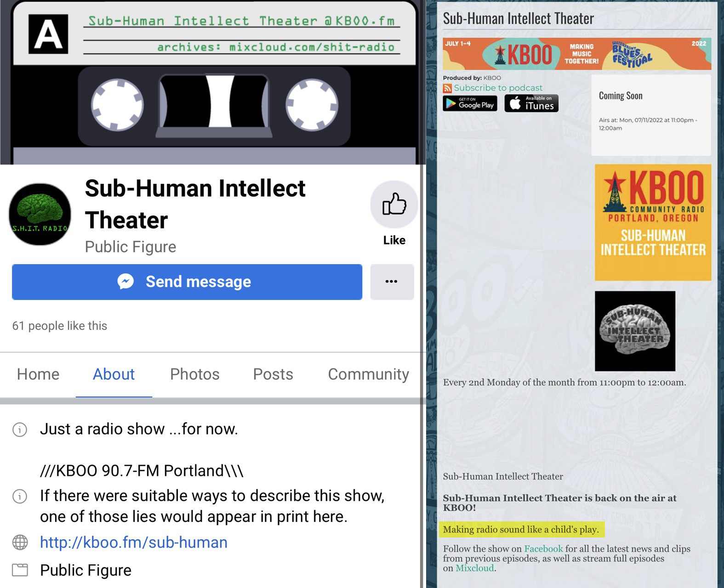Click 'Public Figure' category row in About section
The height and width of the screenshot is (588, 724).
[x=86, y=570]
